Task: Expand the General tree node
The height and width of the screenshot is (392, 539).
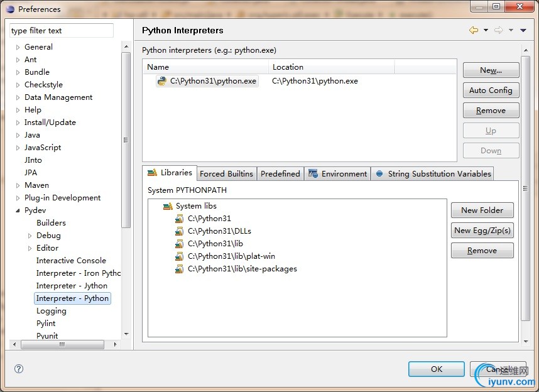Action: click(x=18, y=47)
